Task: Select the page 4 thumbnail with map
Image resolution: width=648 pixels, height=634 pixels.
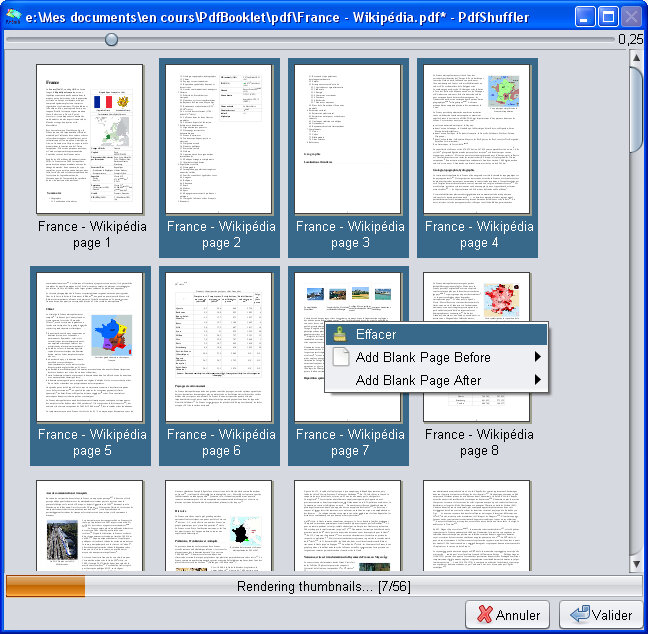Action: pyautogui.click(x=476, y=139)
